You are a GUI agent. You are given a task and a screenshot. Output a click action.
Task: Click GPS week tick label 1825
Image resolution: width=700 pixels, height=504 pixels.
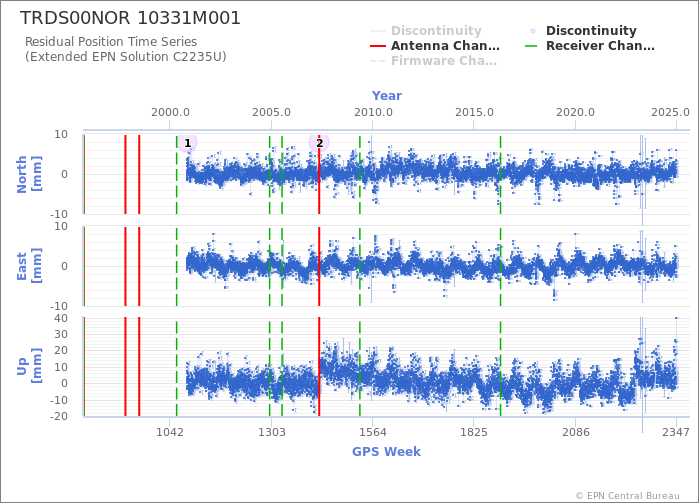coord(474,432)
